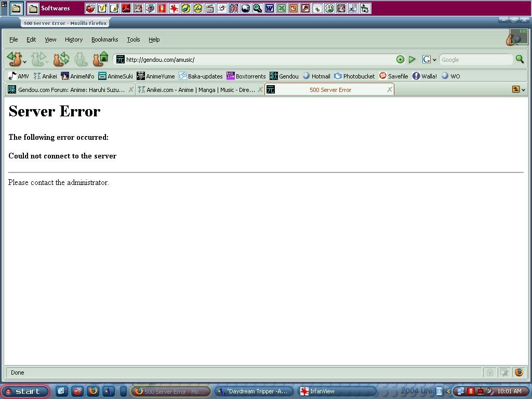The width and height of the screenshot is (532, 399).
Task: Expand the Back button history dropdown
Action: (x=25, y=62)
